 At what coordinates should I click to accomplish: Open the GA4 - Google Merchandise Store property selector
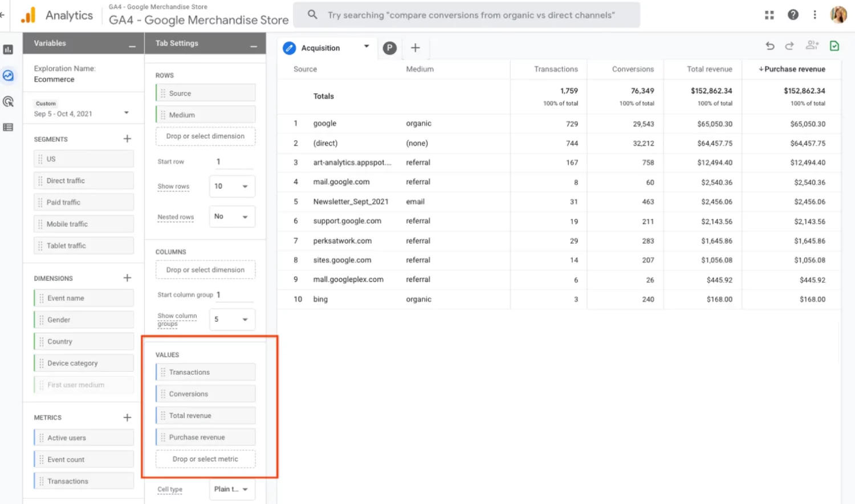click(x=198, y=15)
